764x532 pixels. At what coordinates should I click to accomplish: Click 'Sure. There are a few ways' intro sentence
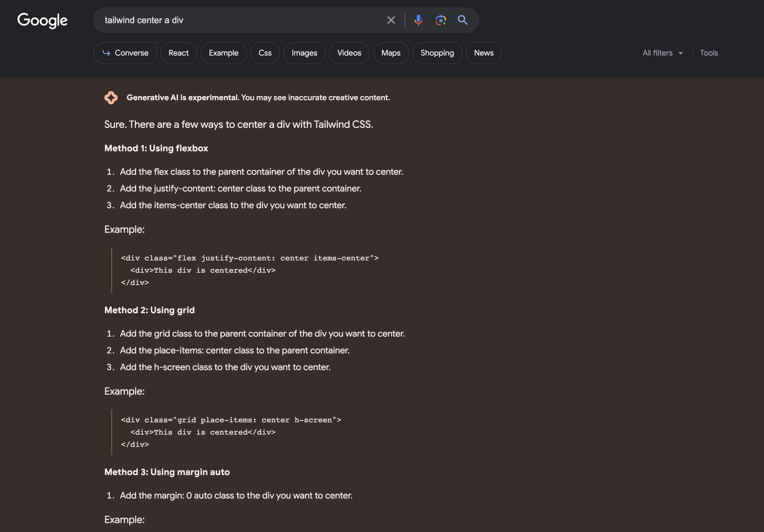[239, 124]
